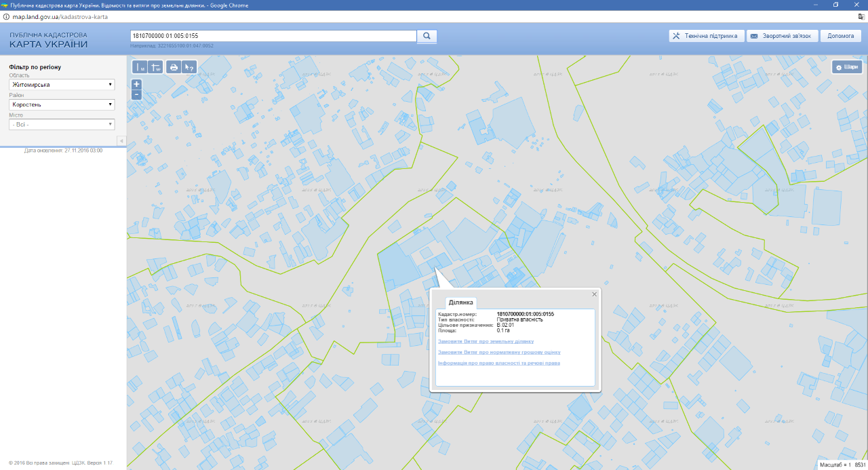Start the distance measuring tool

pyautogui.click(x=140, y=67)
